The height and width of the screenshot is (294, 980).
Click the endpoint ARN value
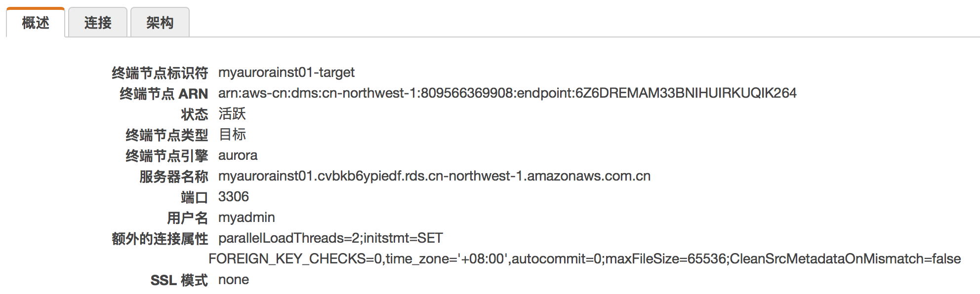pyautogui.click(x=507, y=93)
